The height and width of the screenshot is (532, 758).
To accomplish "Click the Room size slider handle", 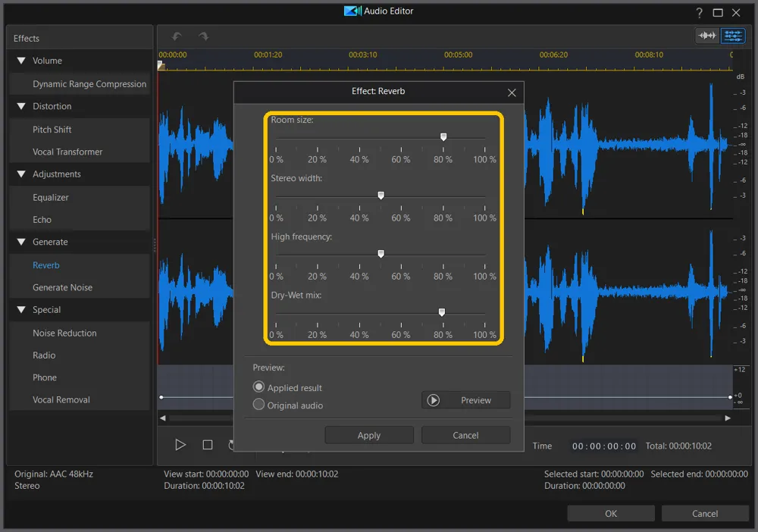I will click(x=443, y=137).
